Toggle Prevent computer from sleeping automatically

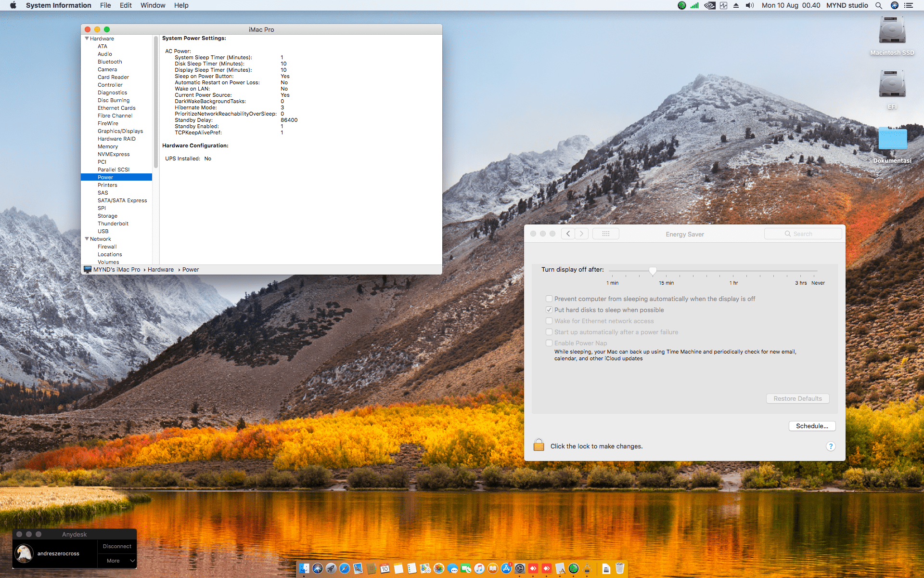click(549, 299)
